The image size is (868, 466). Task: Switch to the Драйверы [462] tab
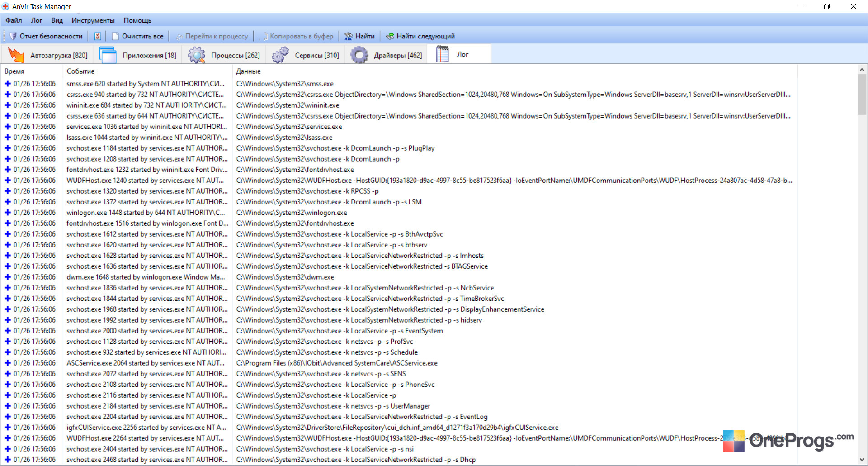point(386,55)
